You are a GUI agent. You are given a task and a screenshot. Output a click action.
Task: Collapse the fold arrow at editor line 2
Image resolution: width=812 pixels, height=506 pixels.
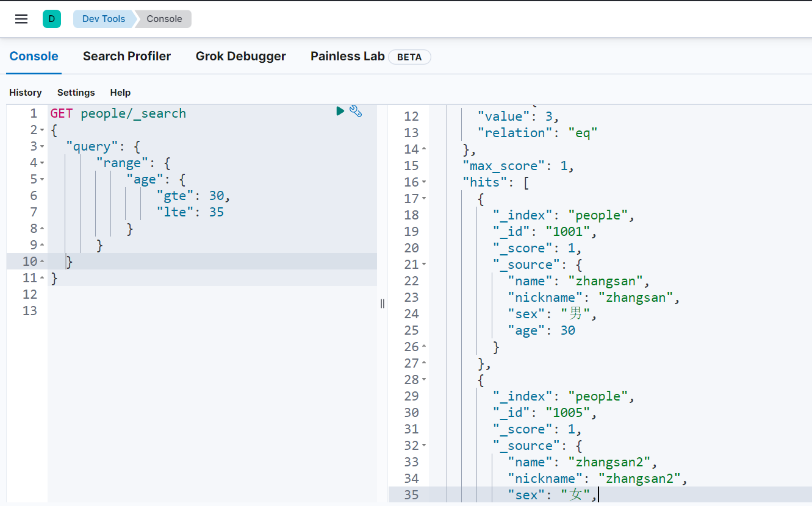click(x=41, y=130)
